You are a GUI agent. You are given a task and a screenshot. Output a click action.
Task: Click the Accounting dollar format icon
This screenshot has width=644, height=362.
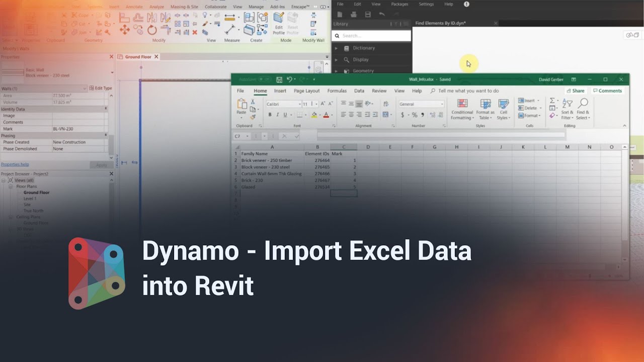pyautogui.click(x=403, y=115)
